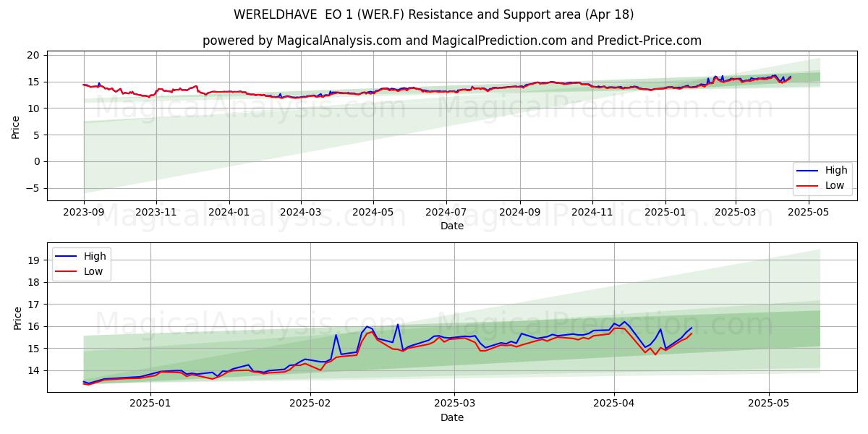Click 'High' in the top chart legend
The height and width of the screenshot is (434, 868).
(836, 171)
